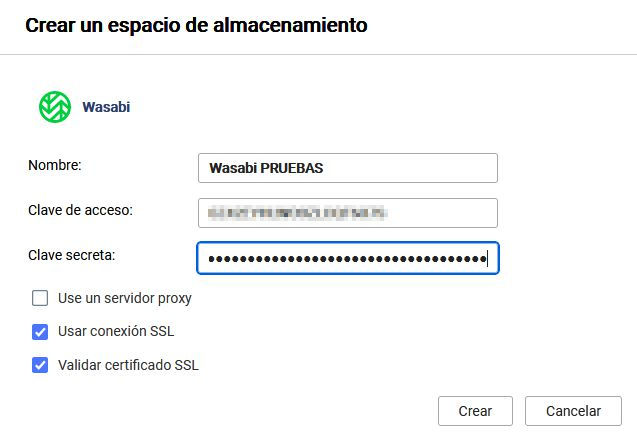Disable the Validar certificado SSL checkbox
637x436 pixels.
(x=40, y=365)
